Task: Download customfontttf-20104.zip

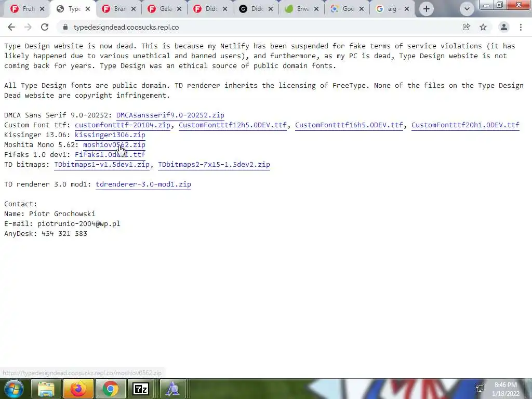Action: point(123,125)
